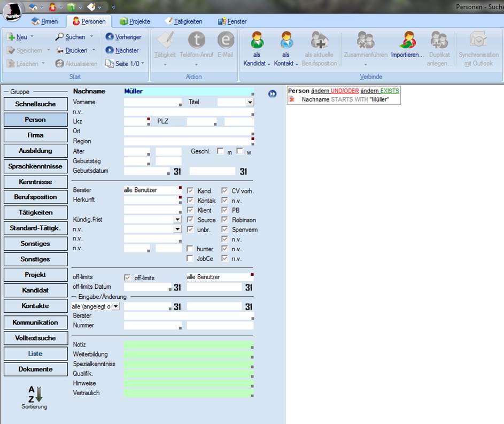Screen dimensions: 504x424
Task: Click the Vorheriger arrow icon
Action: [x=110, y=37]
